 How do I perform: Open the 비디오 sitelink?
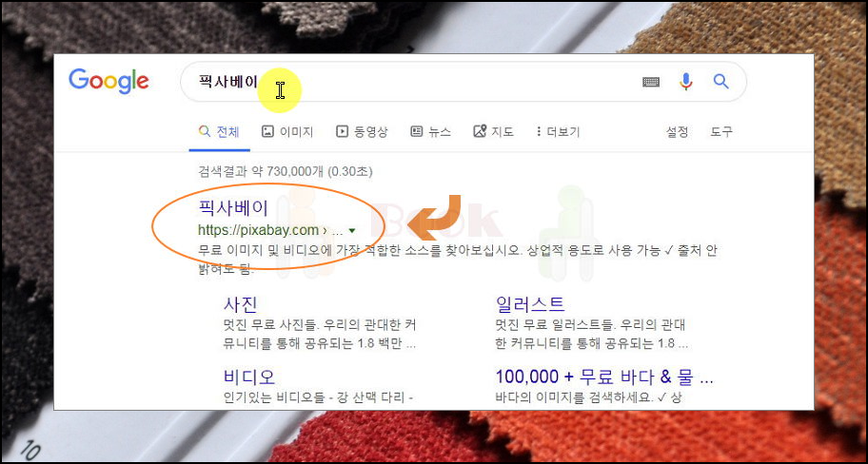click(249, 377)
